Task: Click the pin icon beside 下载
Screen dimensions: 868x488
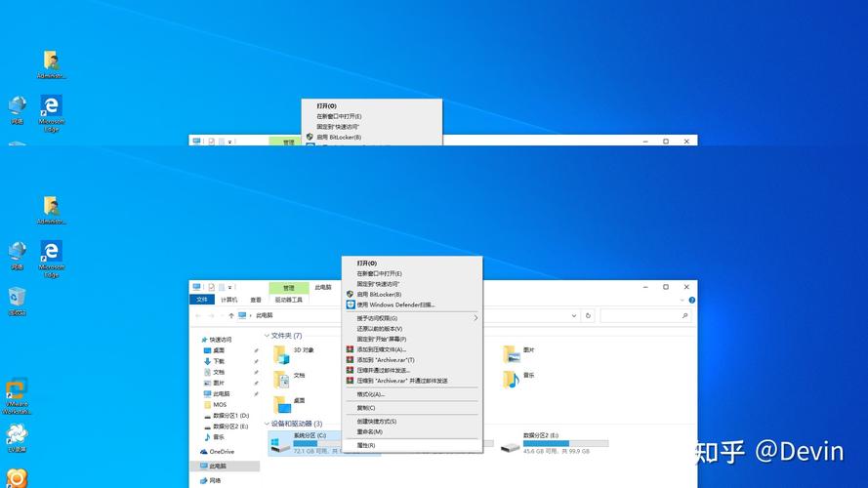Action: coord(256,361)
